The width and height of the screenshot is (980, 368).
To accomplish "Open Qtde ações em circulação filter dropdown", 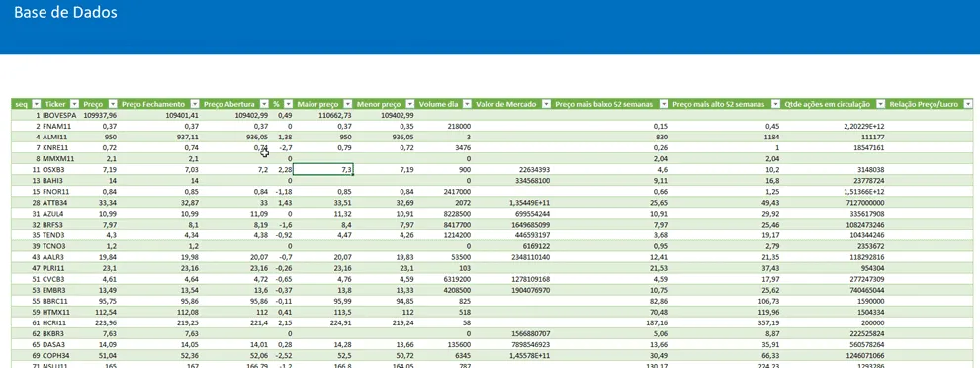I will (881, 104).
